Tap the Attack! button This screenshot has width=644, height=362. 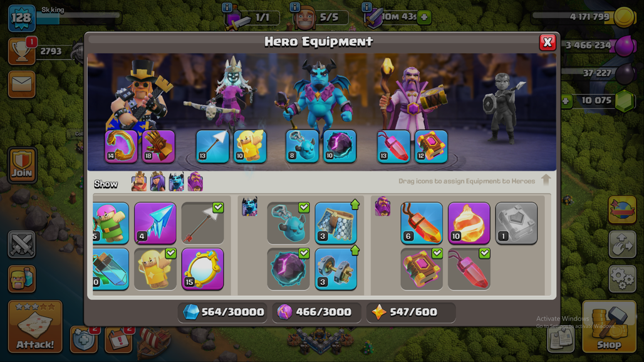35,327
